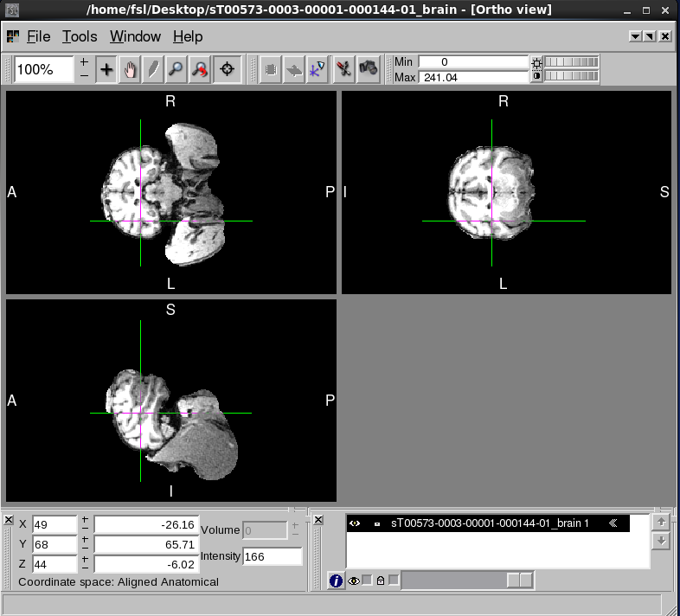The height and width of the screenshot is (616, 680).
Task: Increment the Z voxel coordinate
Action: (x=85, y=560)
